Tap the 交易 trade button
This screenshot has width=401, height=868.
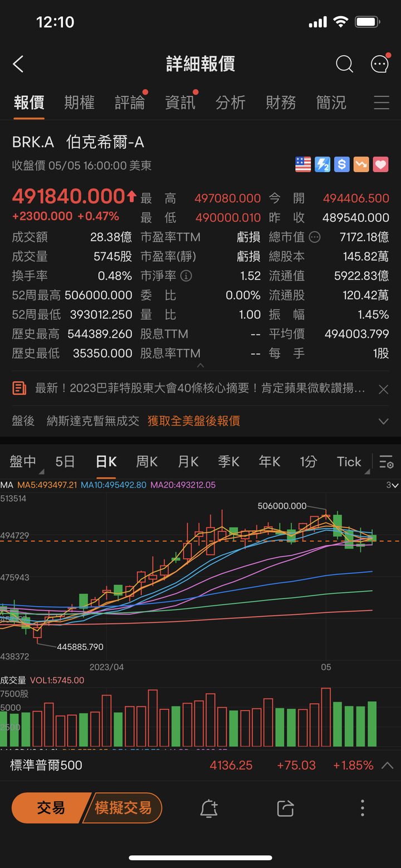(x=51, y=808)
